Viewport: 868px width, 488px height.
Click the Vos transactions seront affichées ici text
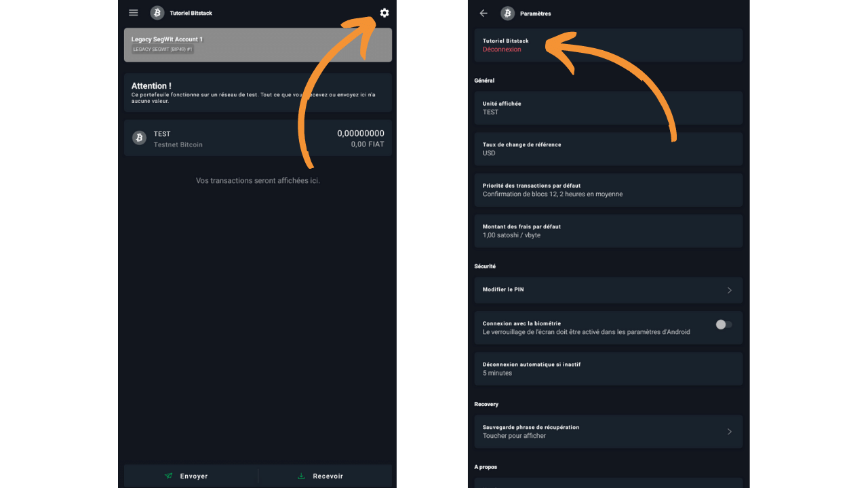[x=258, y=181]
